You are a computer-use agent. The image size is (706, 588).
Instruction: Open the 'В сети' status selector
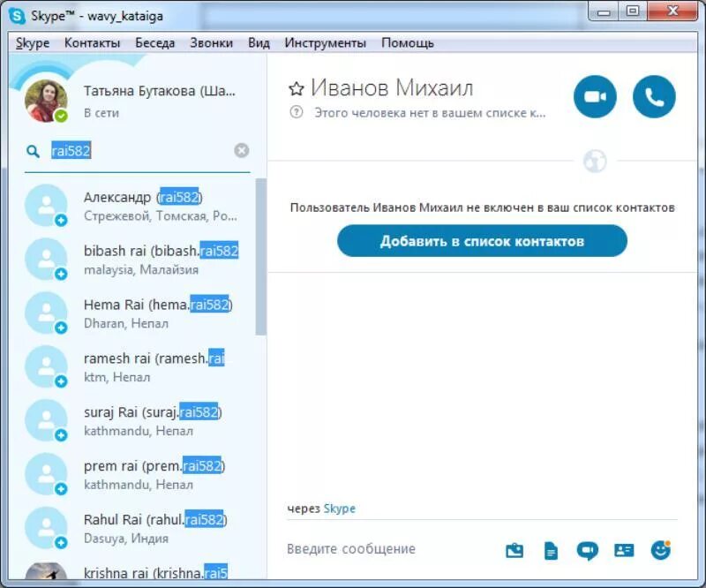pos(101,113)
